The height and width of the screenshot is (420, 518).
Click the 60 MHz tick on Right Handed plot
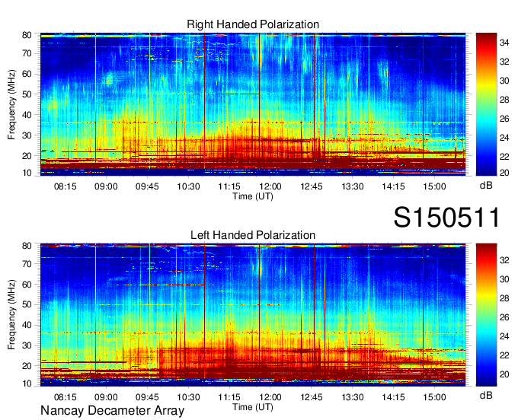(27, 74)
